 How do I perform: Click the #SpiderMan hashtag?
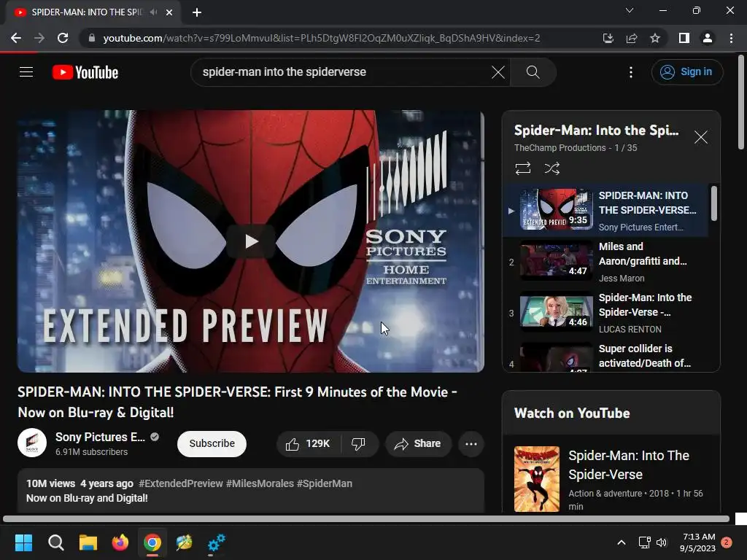[x=325, y=483]
